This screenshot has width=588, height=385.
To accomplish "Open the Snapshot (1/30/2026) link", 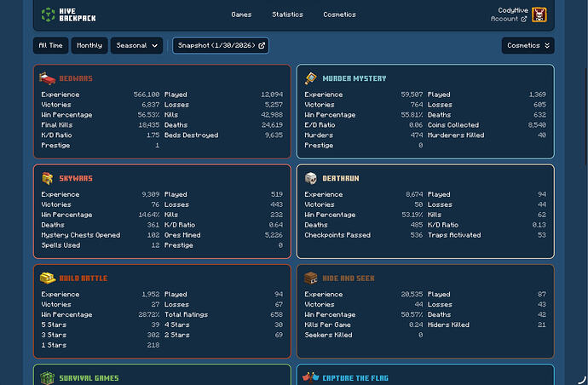I will pyautogui.click(x=221, y=45).
